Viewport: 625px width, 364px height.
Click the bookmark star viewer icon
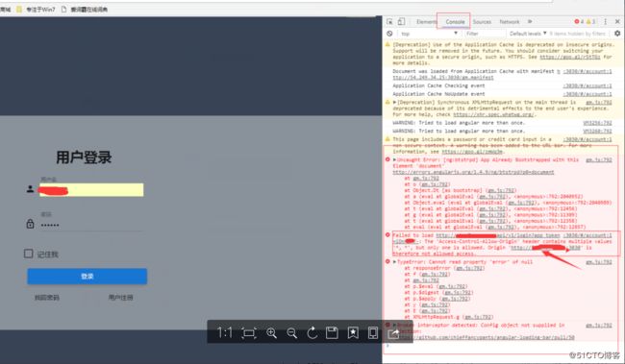pyautogui.click(x=353, y=333)
